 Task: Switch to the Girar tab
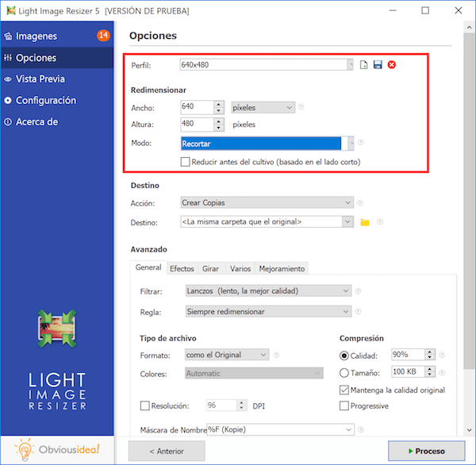(211, 269)
